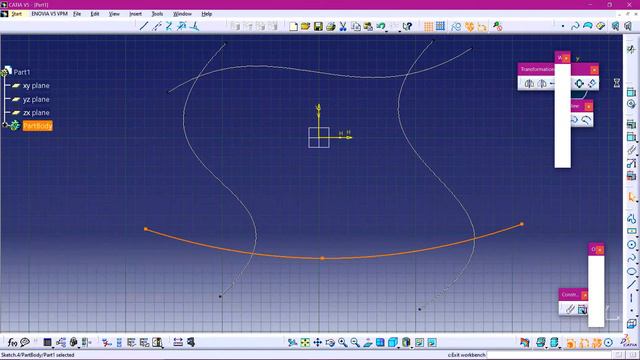Click the Formula f(x) icon
640x360 pixels.
click(12, 342)
